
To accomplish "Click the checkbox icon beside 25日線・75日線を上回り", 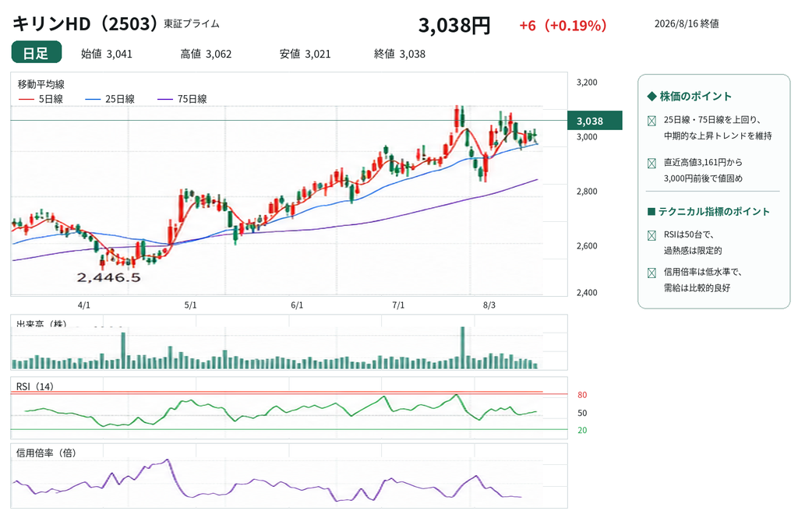I will (x=651, y=121).
